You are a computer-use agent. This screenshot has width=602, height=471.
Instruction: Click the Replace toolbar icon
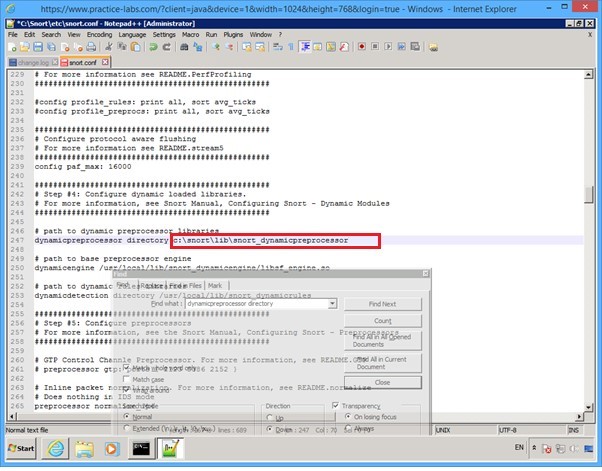point(198,47)
